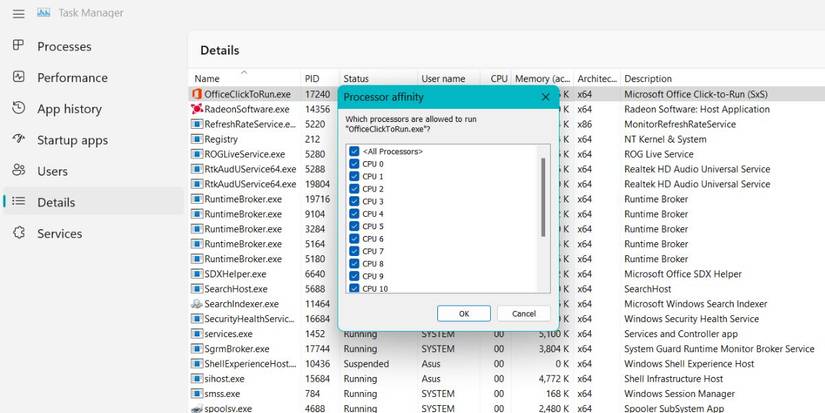The height and width of the screenshot is (413, 825).
Task: Sort by the Name column header
Action: coord(207,78)
